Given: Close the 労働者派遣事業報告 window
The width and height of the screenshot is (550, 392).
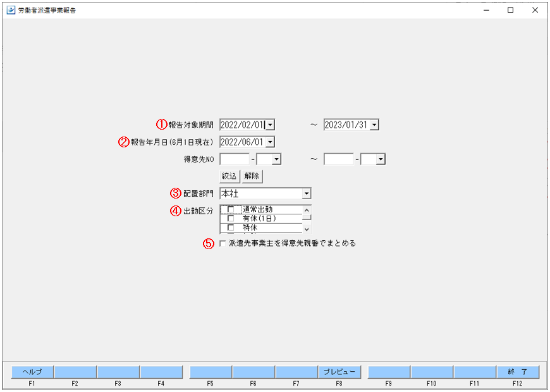Looking at the screenshot, I should 535,10.
